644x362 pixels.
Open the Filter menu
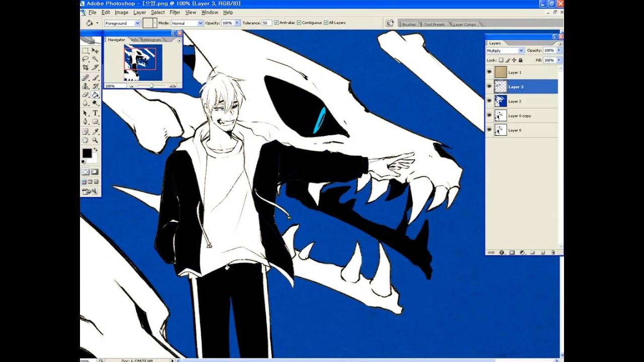(175, 13)
